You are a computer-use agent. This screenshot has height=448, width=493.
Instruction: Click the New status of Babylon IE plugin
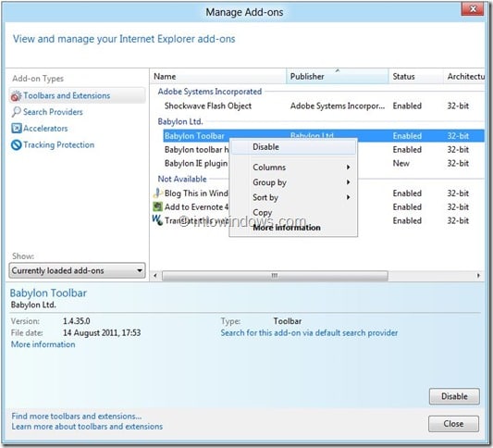tap(401, 163)
